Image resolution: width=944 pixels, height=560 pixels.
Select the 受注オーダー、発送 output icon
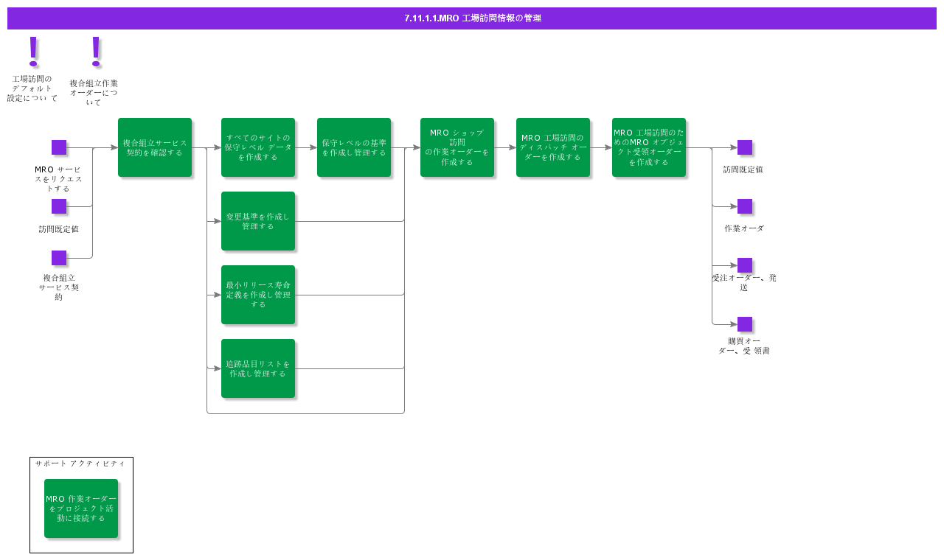(744, 265)
